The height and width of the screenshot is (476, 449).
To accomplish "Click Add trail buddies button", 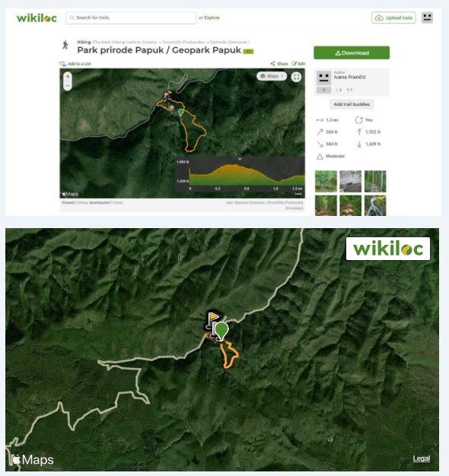I will click(352, 104).
